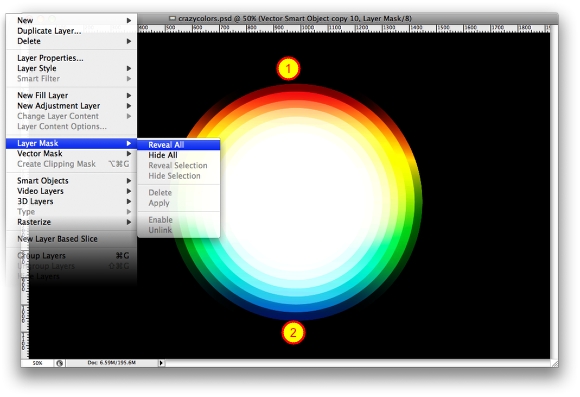
Task: Expand the 3D Layers submenu
Action: (x=71, y=201)
